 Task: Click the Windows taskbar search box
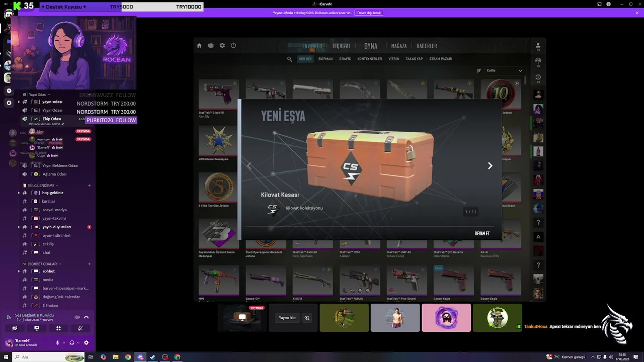[48, 357]
